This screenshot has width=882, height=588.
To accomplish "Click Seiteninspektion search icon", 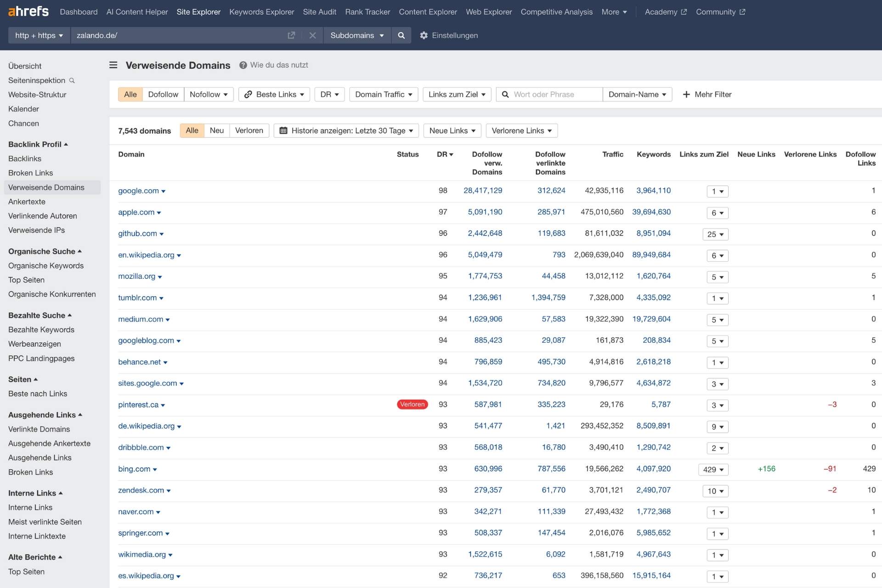I will (72, 80).
